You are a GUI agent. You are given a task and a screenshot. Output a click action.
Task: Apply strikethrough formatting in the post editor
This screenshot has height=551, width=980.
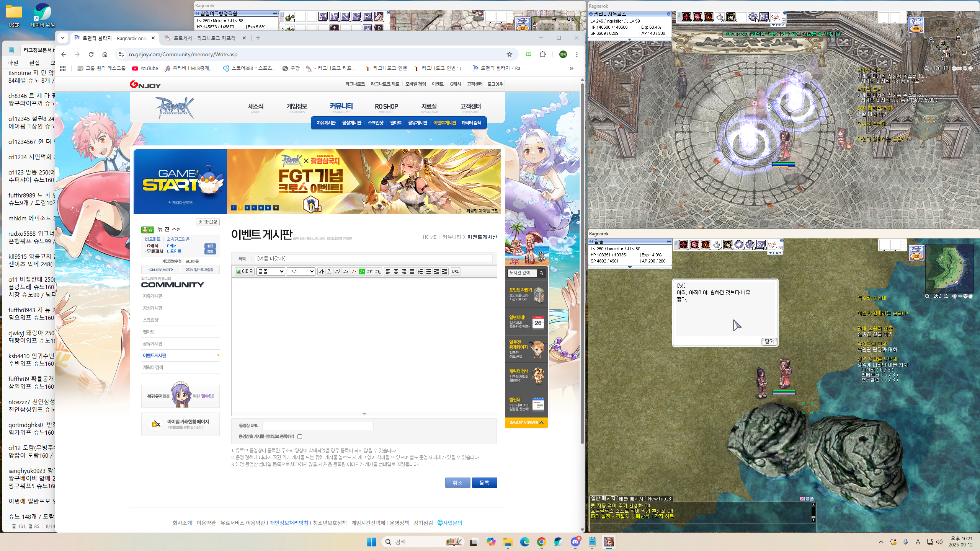click(x=346, y=271)
